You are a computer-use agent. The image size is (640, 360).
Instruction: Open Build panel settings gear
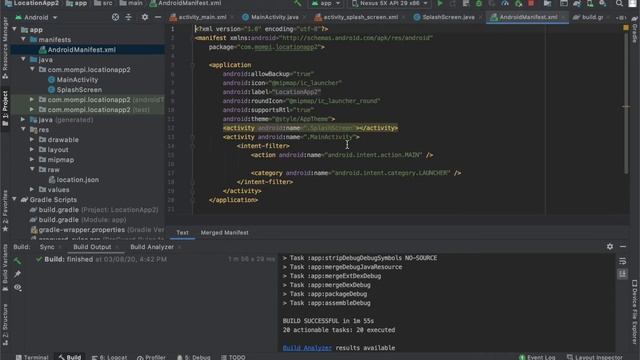(610, 247)
